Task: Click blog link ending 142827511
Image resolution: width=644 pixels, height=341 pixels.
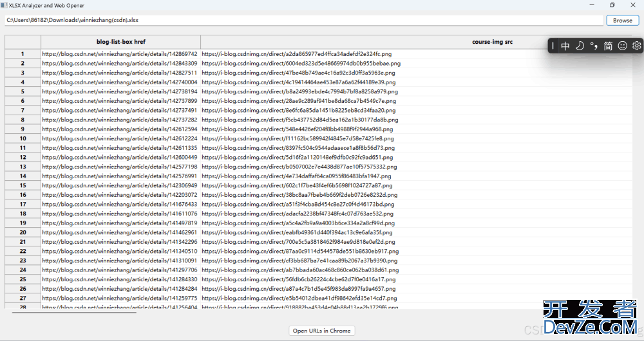Action: (120, 73)
